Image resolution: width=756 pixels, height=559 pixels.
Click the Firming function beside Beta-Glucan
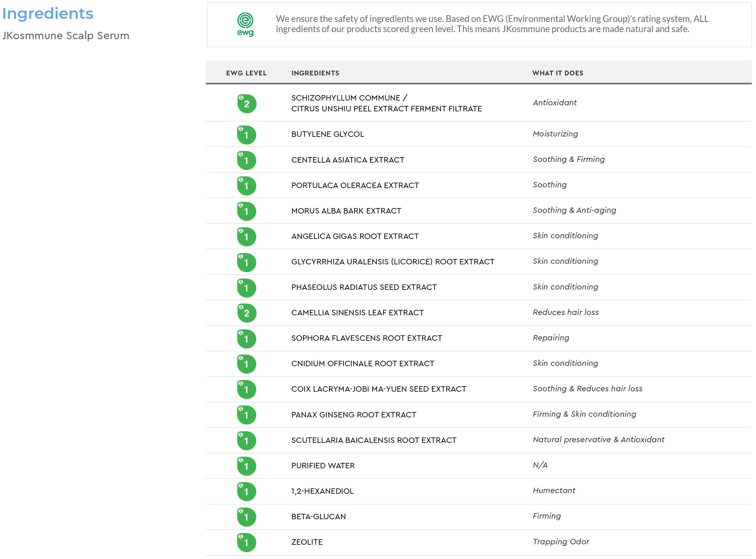click(547, 516)
